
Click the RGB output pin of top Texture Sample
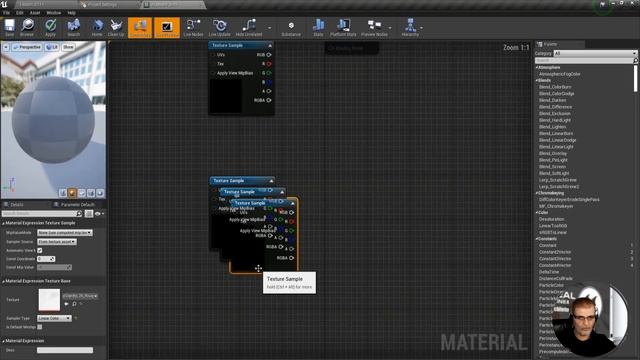tap(269, 55)
